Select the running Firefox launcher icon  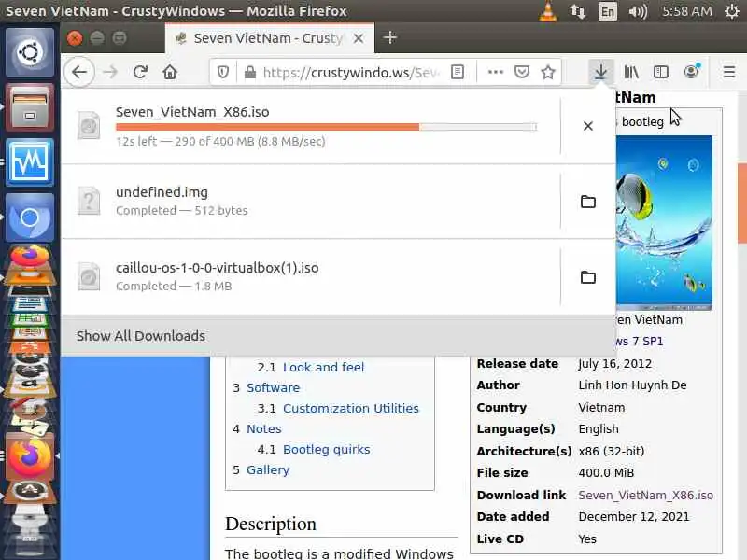point(30,457)
